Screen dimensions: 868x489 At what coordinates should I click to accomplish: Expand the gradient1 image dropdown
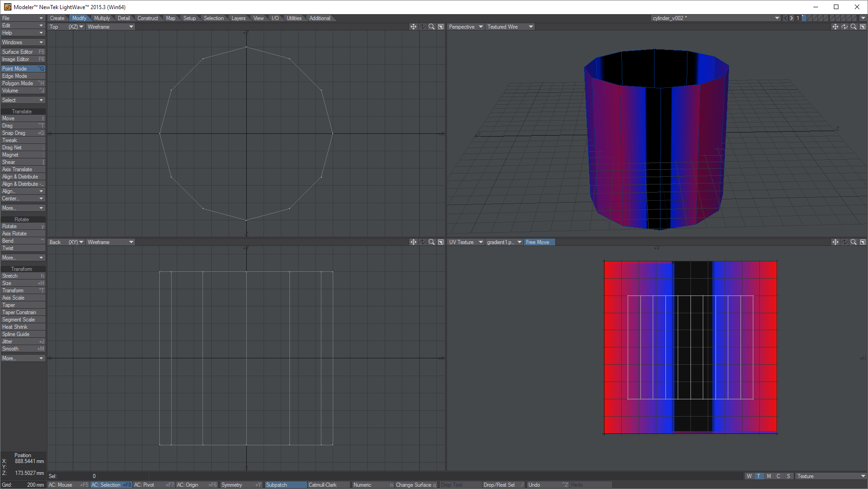click(x=519, y=242)
